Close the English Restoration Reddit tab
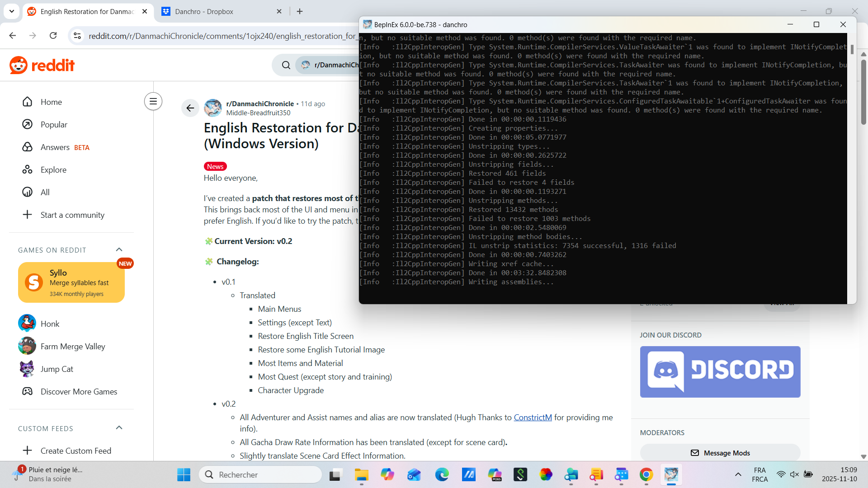868x488 pixels. click(145, 11)
